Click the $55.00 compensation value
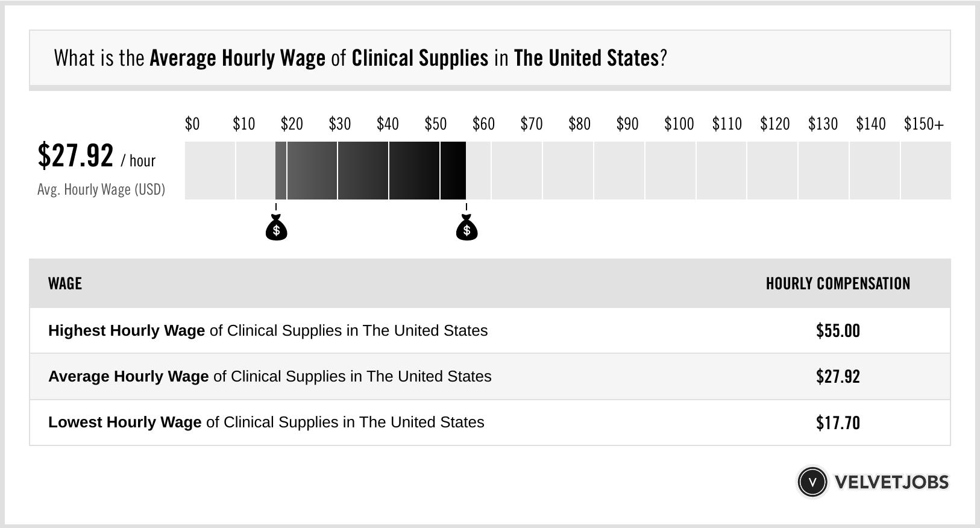Viewport: 980px width, 528px height. tap(838, 331)
